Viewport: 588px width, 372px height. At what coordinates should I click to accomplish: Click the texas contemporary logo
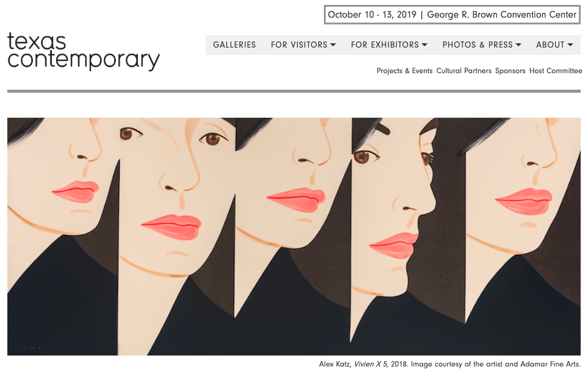click(x=83, y=51)
